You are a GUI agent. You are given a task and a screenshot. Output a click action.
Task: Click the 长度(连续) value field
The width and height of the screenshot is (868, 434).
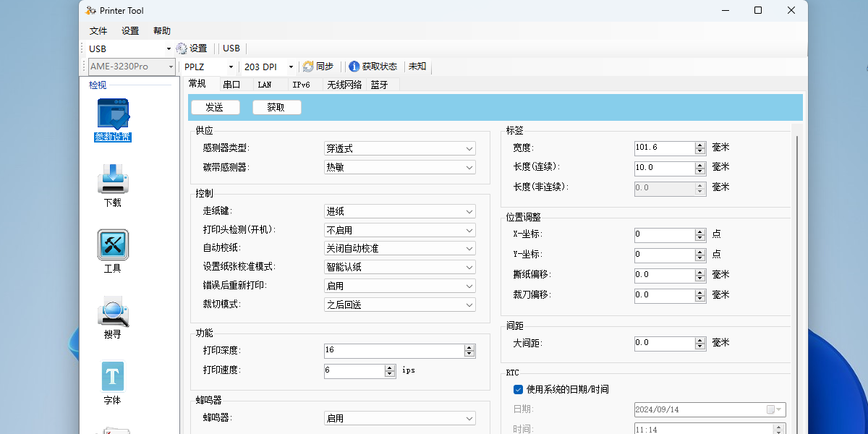[664, 168]
